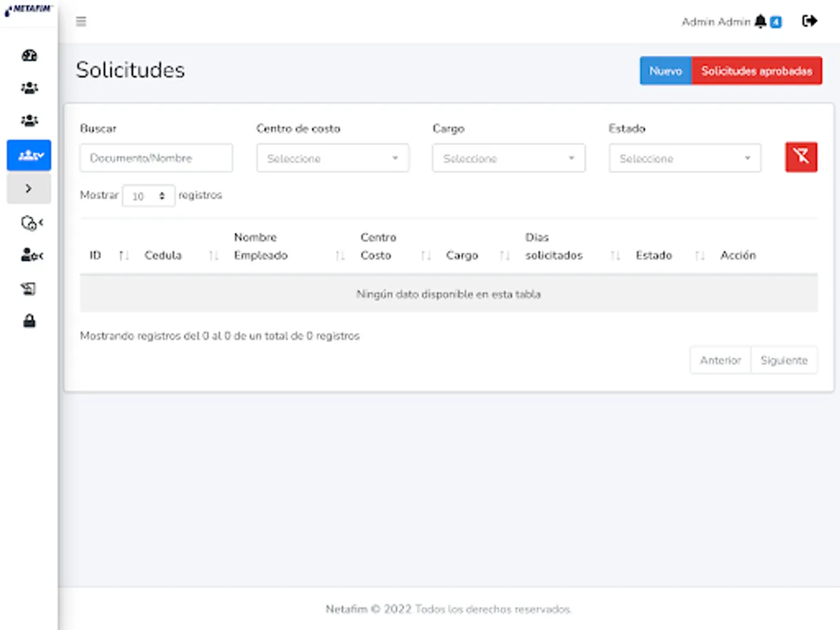Change the Mostrar registros count selector
This screenshot has height=630, width=840.
pyautogui.click(x=148, y=196)
